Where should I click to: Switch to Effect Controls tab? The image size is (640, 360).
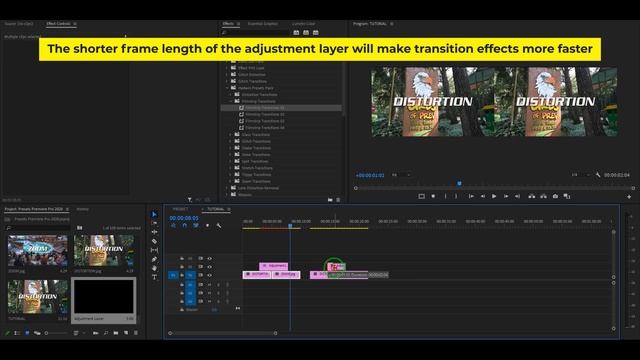coord(58,24)
